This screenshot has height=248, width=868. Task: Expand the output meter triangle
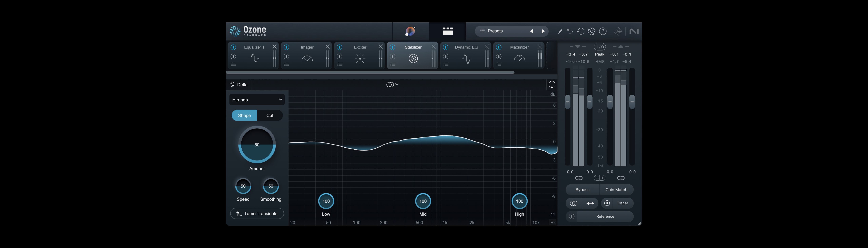click(621, 46)
